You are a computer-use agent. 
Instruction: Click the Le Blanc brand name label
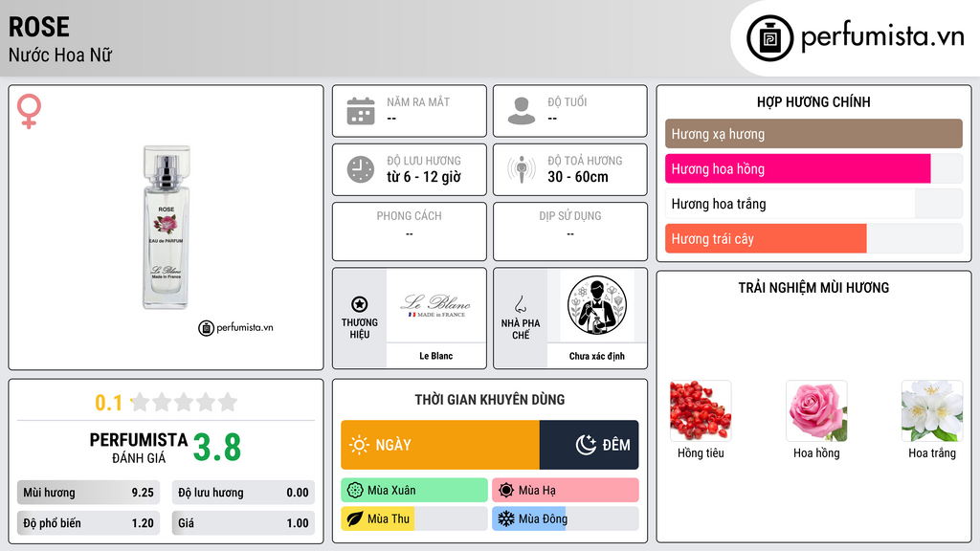[435, 356]
